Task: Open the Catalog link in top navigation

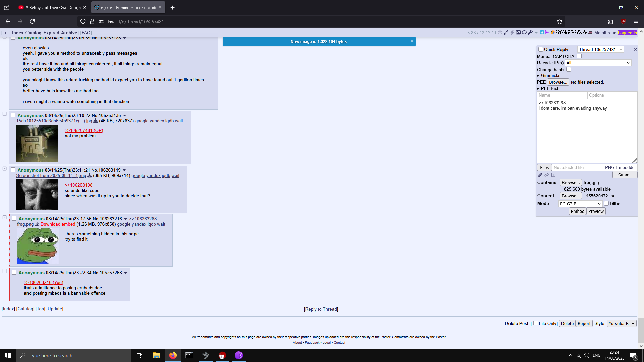Action: [33, 33]
